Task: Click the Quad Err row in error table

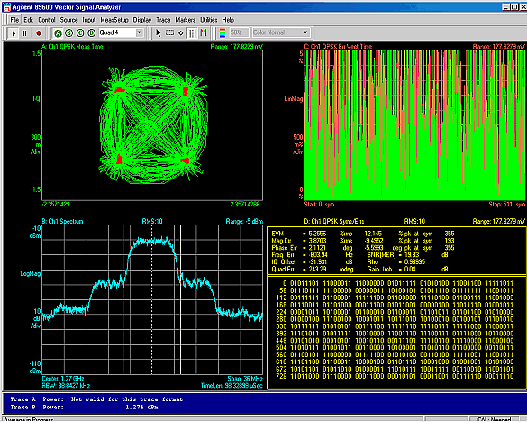Action: click(312, 269)
